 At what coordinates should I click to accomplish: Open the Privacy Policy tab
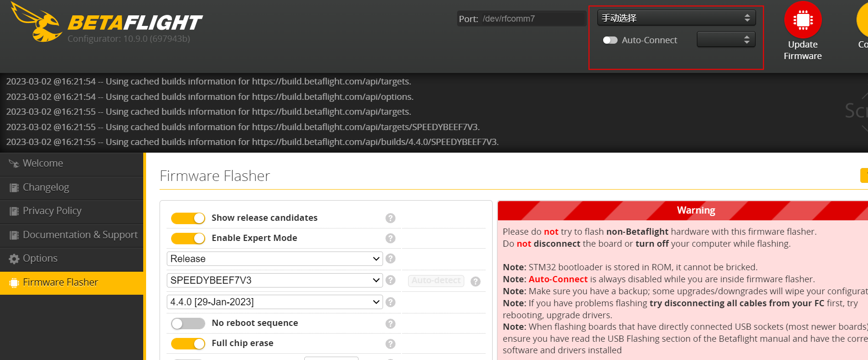(72, 211)
